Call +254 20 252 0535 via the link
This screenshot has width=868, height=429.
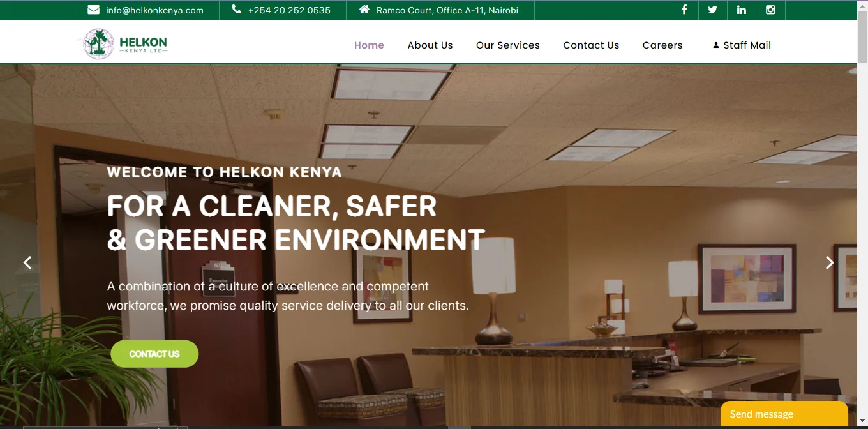[x=288, y=10]
